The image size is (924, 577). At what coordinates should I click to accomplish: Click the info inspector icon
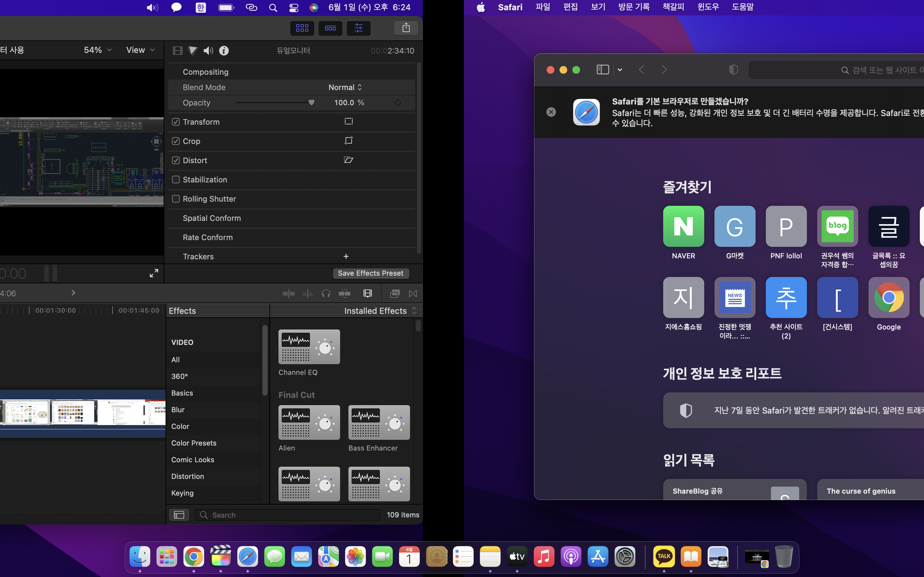pos(224,51)
